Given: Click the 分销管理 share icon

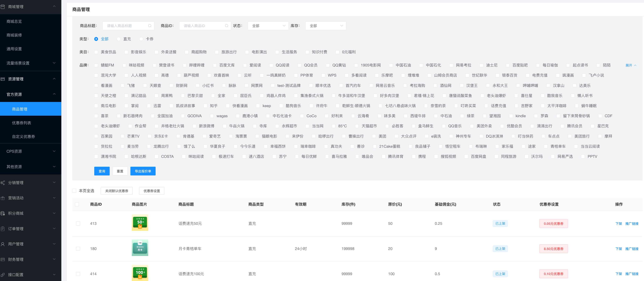Looking at the screenshot, I should [3, 183].
